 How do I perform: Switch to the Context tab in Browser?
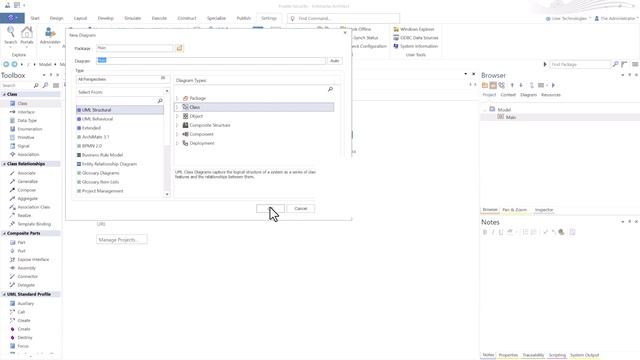[x=508, y=95]
